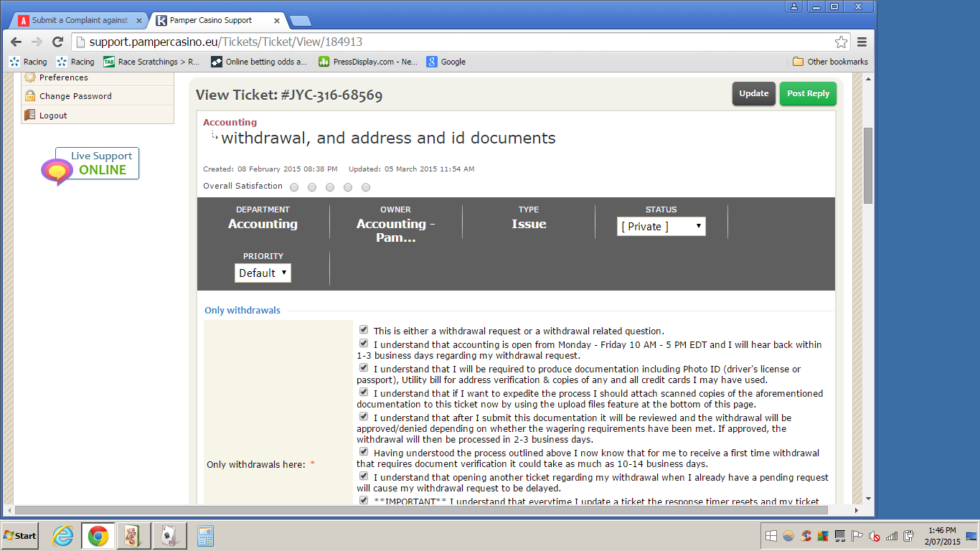Click the browser Forward arrow
Image resolution: width=980 pixels, height=551 pixels.
tap(37, 42)
